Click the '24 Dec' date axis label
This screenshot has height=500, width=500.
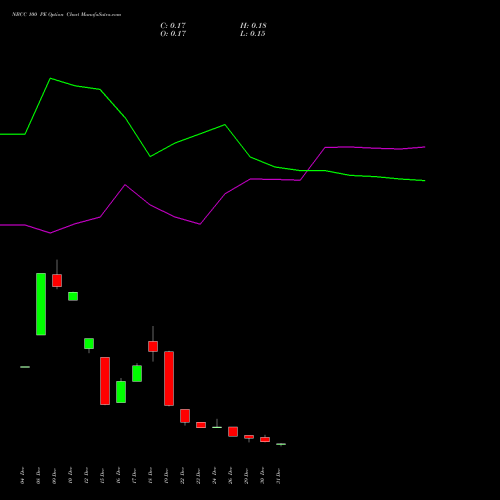(214, 476)
